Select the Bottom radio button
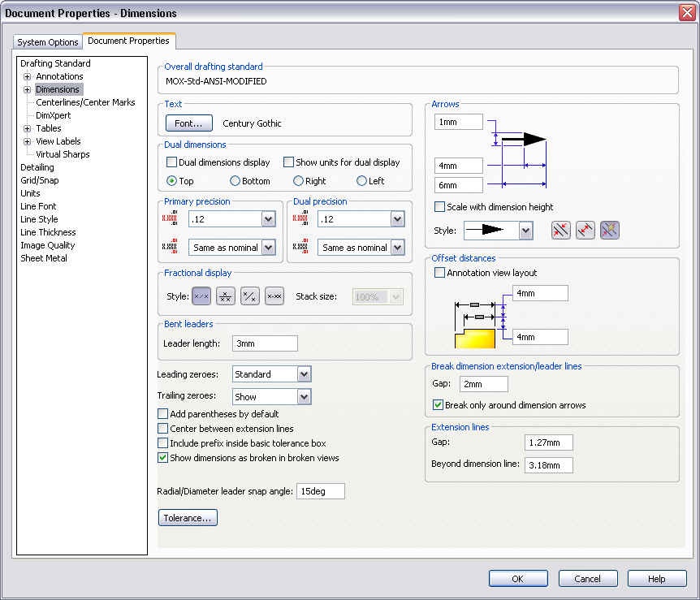The height and width of the screenshot is (600, 700). 235,181
